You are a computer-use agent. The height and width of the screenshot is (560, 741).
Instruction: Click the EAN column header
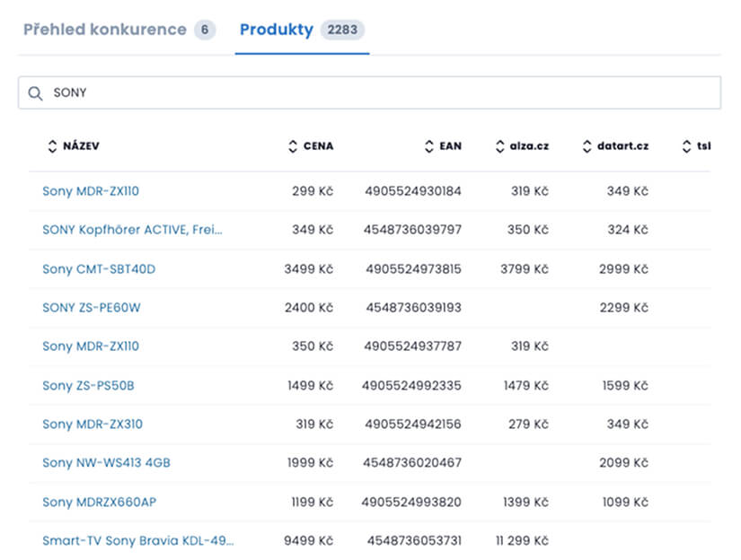[x=450, y=146]
